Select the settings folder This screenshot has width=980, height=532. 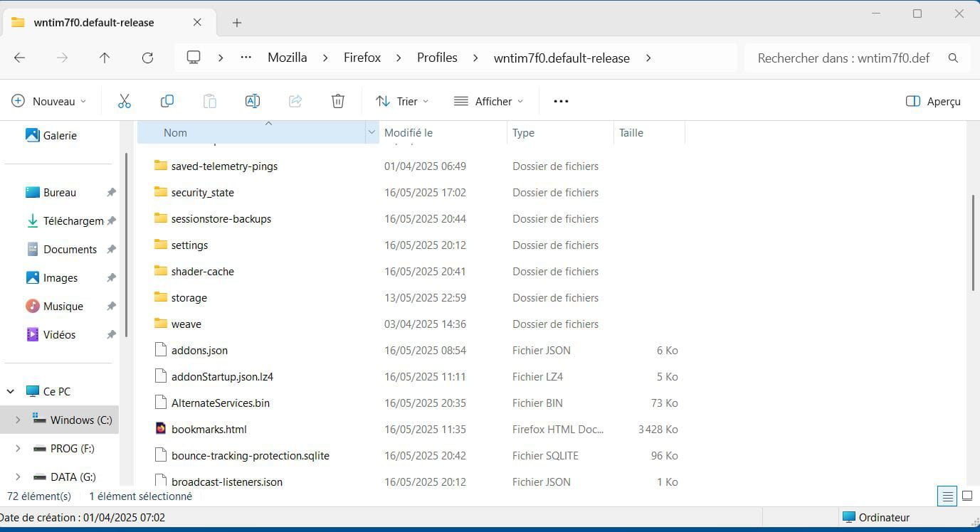190,245
